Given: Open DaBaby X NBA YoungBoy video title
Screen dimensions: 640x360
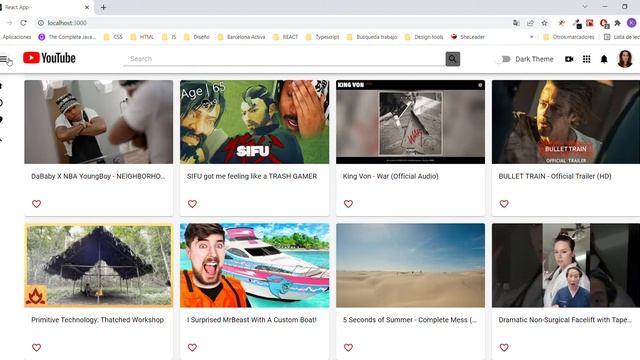Looking at the screenshot, I should click(98, 176).
